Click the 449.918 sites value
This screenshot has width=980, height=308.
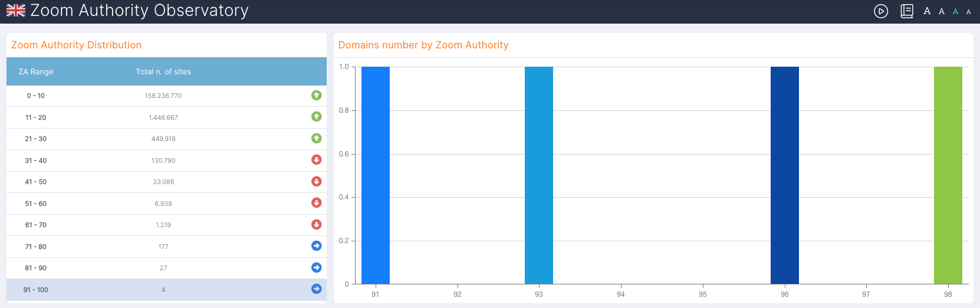point(163,139)
